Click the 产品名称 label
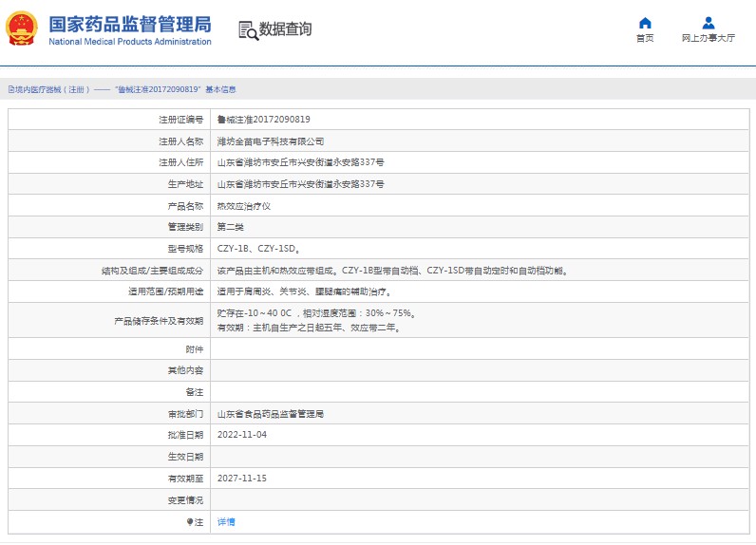The height and width of the screenshot is (545, 756). pyautogui.click(x=185, y=206)
